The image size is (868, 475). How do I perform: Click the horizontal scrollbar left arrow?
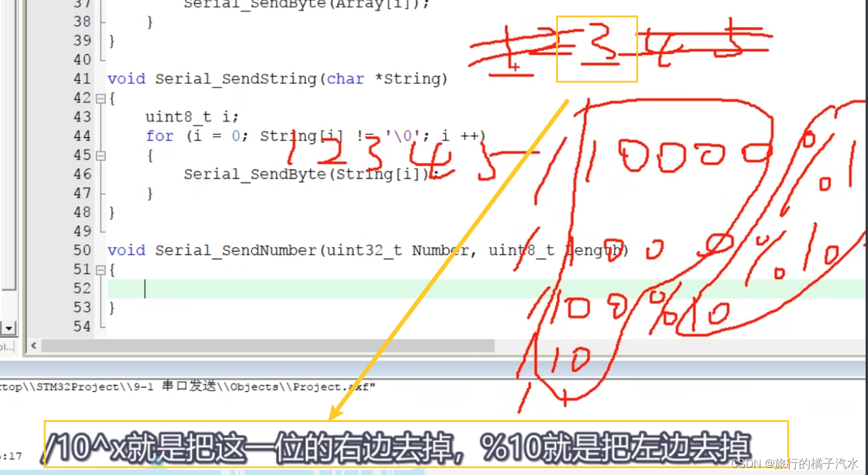click(x=33, y=346)
